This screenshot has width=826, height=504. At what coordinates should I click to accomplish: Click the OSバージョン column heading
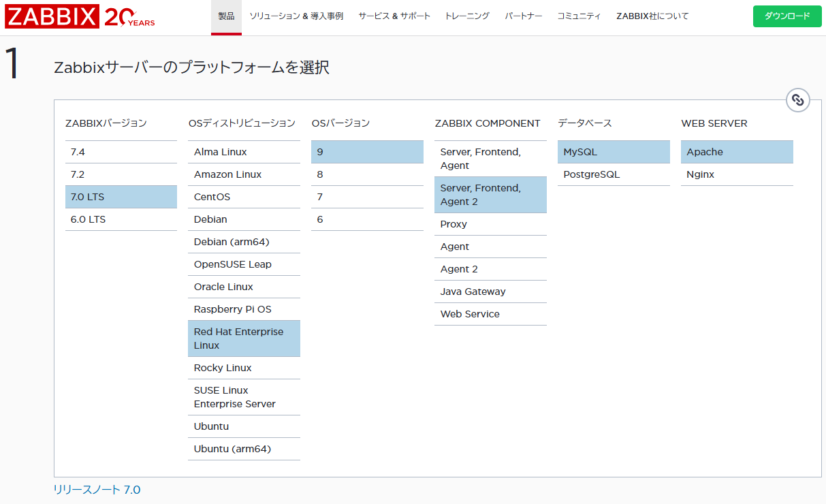340,123
